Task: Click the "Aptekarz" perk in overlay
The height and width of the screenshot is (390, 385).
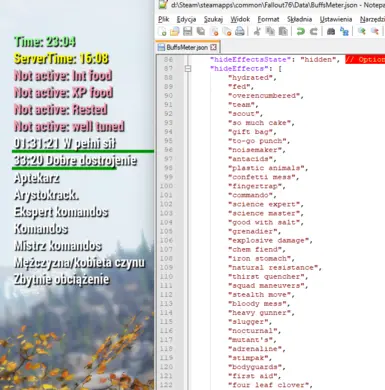Action: click(x=36, y=178)
